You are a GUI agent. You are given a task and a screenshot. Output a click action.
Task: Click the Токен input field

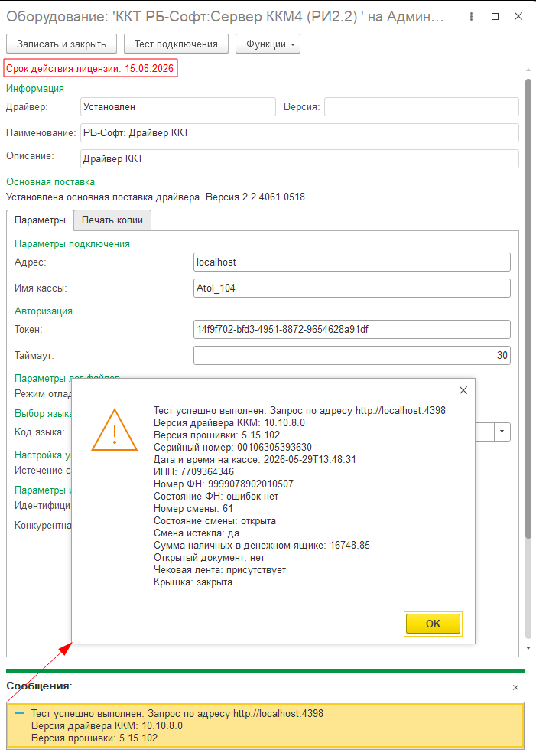352,330
